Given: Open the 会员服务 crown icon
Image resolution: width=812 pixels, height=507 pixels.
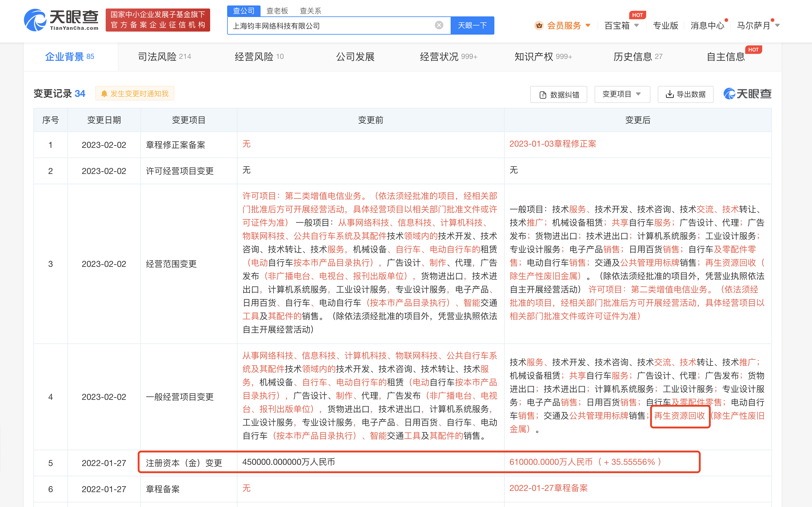Looking at the screenshot, I should click(539, 26).
